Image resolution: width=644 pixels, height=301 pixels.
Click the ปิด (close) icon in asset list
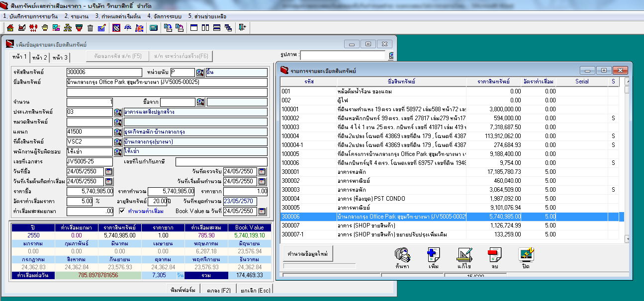pyautogui.click(x=526, y=257)
